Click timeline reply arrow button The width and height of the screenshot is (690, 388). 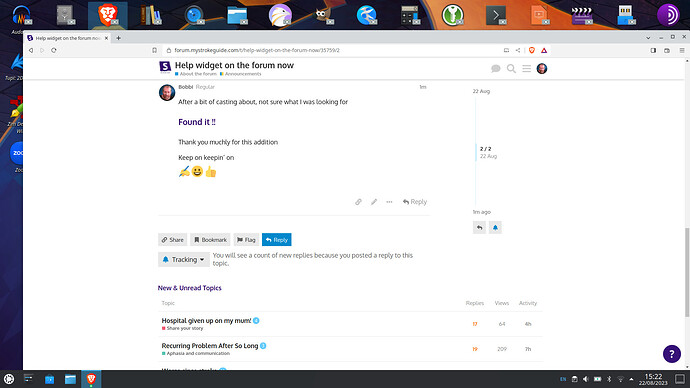click(479, 227)
